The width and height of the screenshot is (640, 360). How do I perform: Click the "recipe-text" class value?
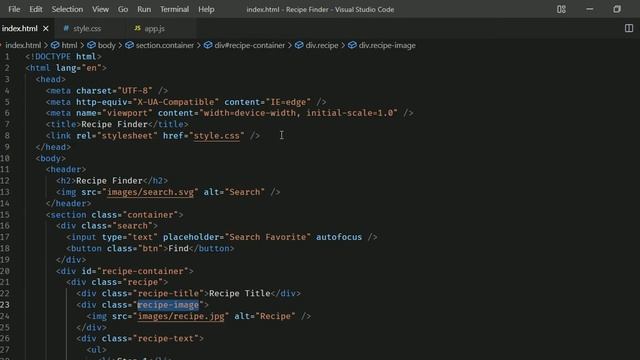[x=165, y=338]
